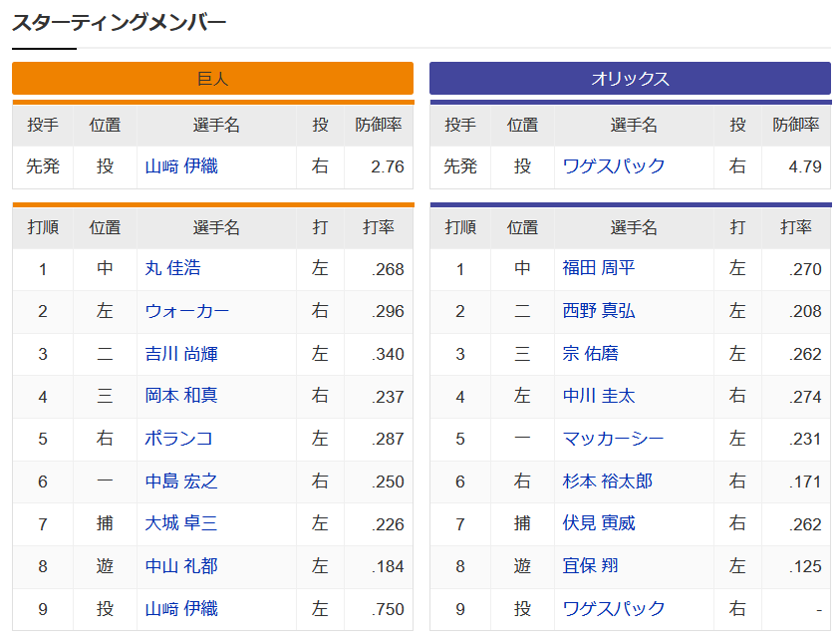840x641 pixels.
Task: Click 打順 header in Orix batting table
Action: 460,227
